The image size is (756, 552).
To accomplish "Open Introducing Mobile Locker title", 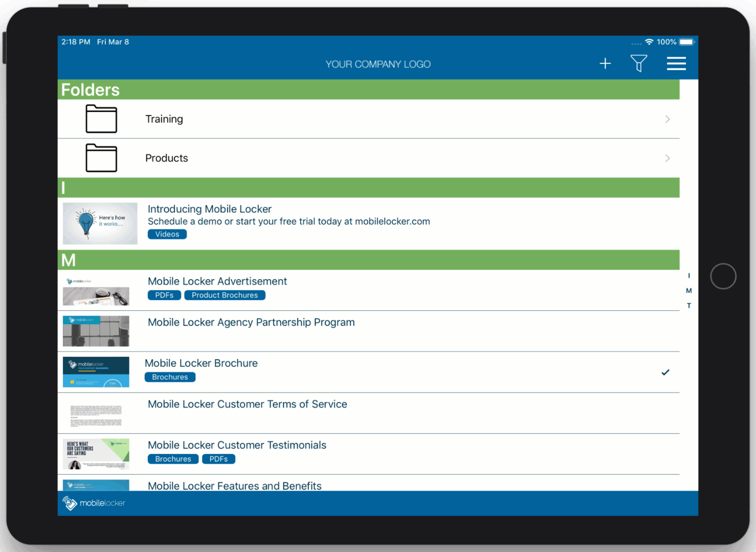I will (x=210, y=209).
